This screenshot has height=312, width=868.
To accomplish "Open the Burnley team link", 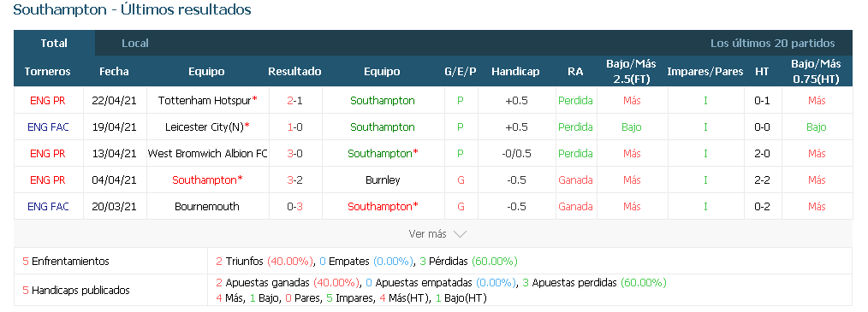I will [383, 180].
